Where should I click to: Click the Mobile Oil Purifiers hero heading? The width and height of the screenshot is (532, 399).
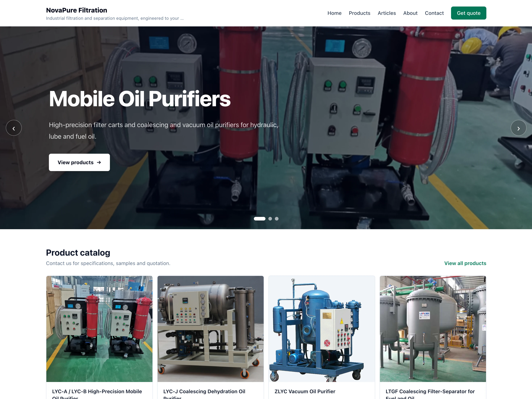[x=140, y=99]
